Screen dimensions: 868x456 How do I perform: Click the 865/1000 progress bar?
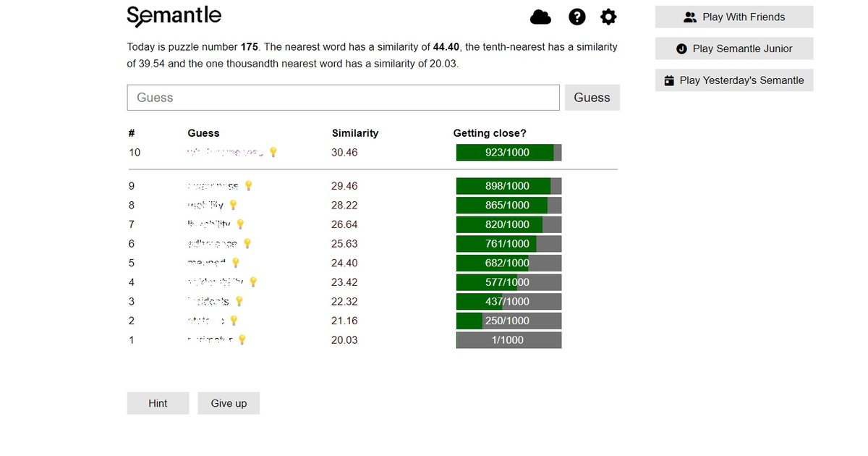tap(509, 205)
